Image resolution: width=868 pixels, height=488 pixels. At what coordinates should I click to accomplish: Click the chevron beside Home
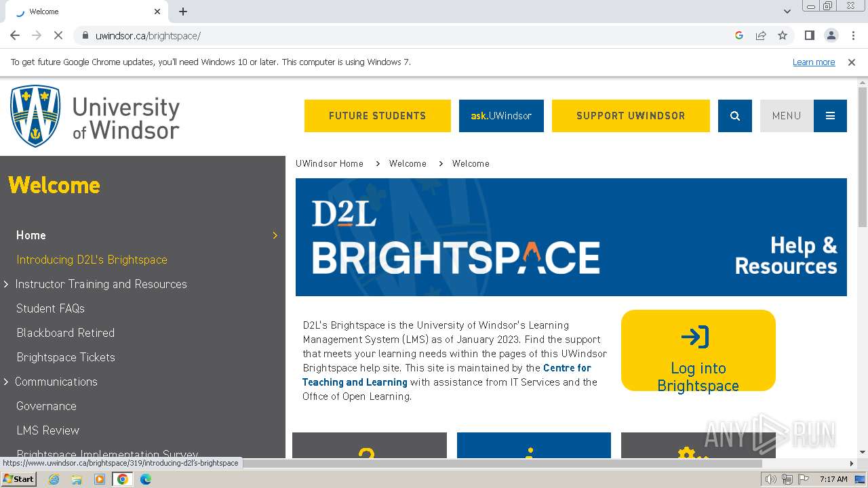pyautogui.click(x=275, y=235)
